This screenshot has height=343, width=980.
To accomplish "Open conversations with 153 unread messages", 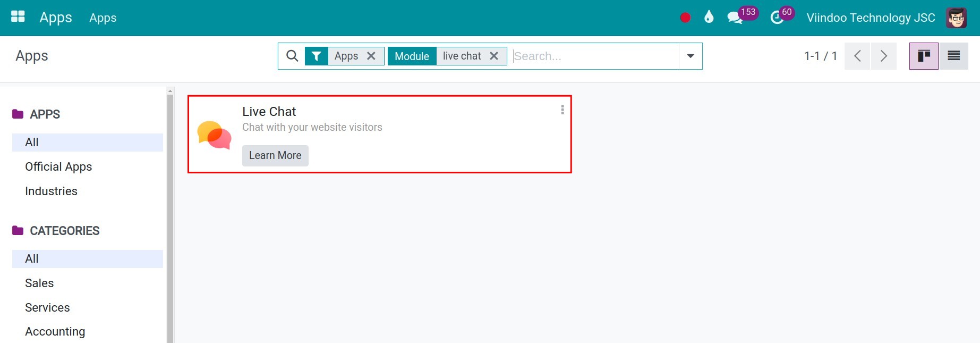I will [x=742, y=16].
